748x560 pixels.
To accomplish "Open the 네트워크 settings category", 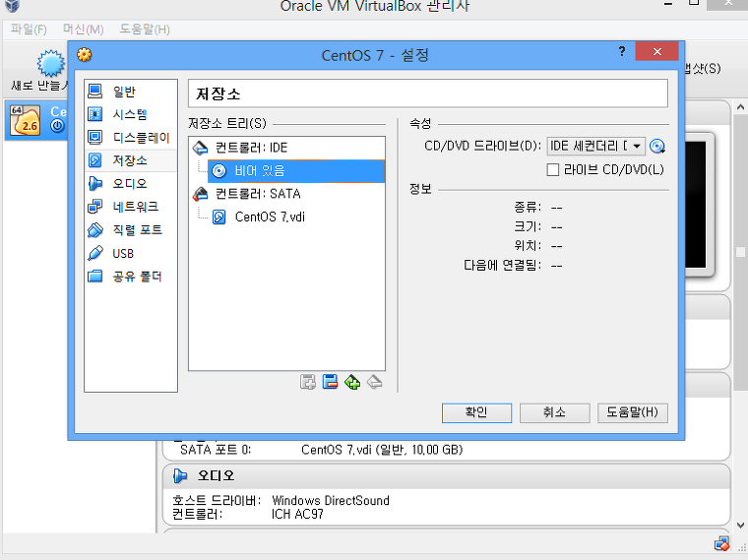I will [130, 207].
